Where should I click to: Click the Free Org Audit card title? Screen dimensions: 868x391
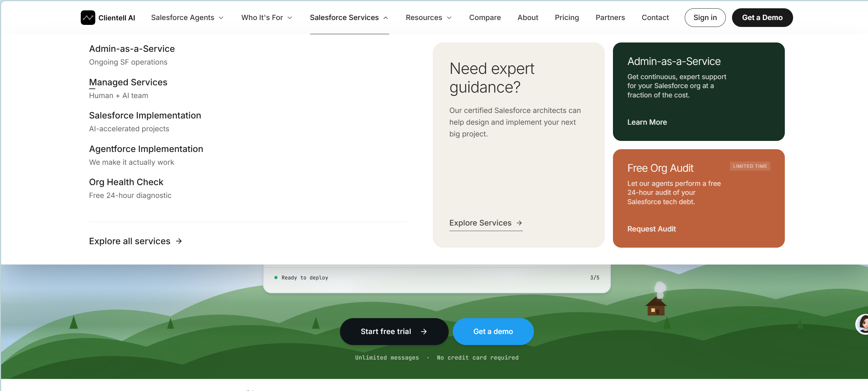point(660,168)
